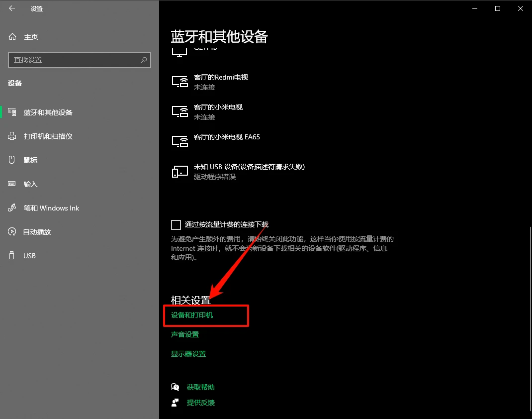Maximize the 设置 window
Image resolution: width=532 pixels, height=419 pixels.
[x=497, y=8]
